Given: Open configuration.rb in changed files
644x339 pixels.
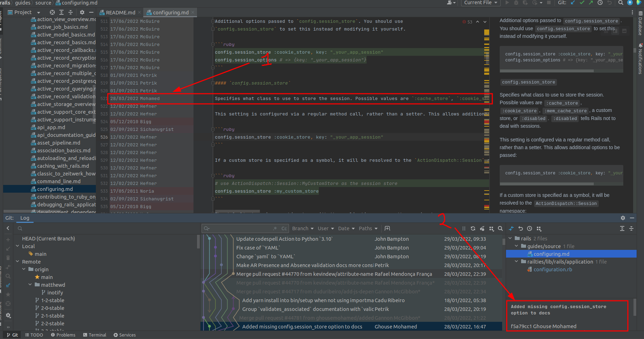Looking at the screenshot, I should pos(553,269).
